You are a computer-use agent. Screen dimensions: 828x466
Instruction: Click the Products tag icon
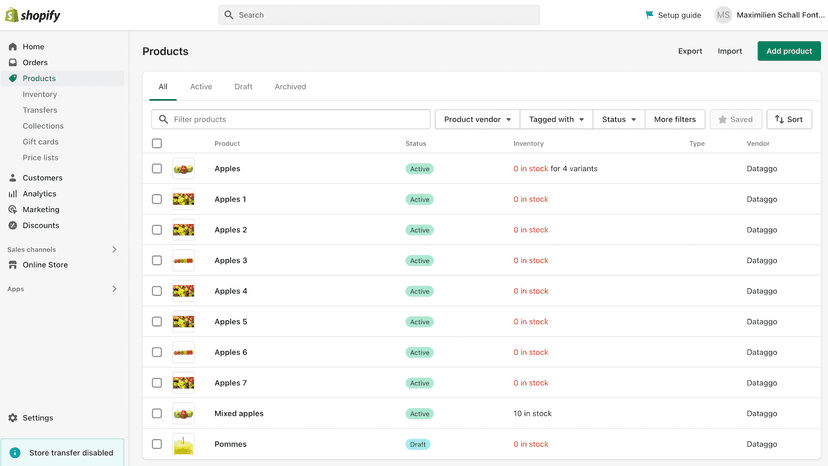(13, 78)
